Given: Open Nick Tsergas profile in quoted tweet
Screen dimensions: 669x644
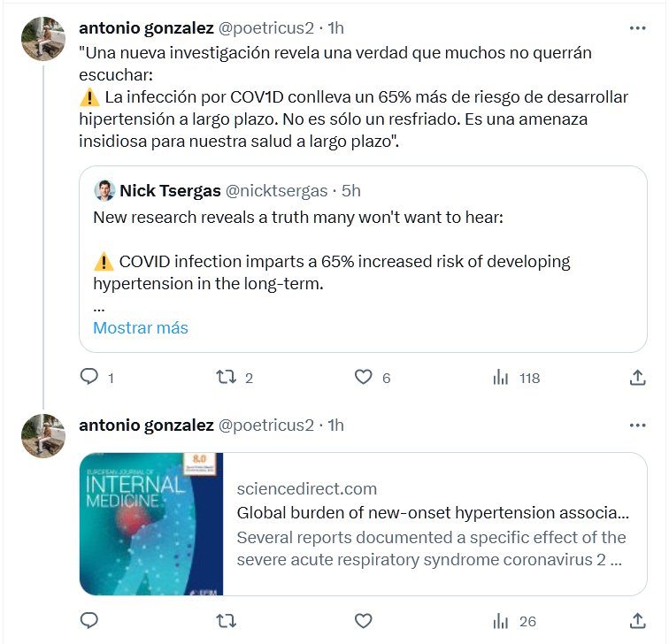Looking at the screenshot, I should click(170, 190).
